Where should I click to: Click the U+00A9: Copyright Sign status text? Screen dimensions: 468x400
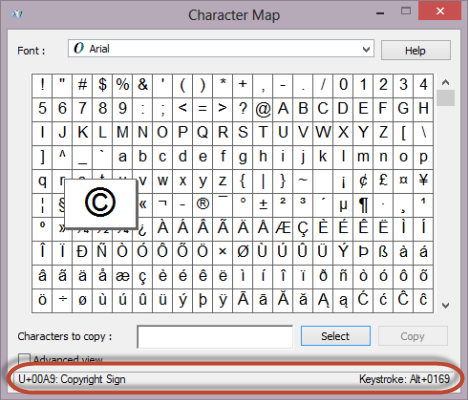pos(72,379)
